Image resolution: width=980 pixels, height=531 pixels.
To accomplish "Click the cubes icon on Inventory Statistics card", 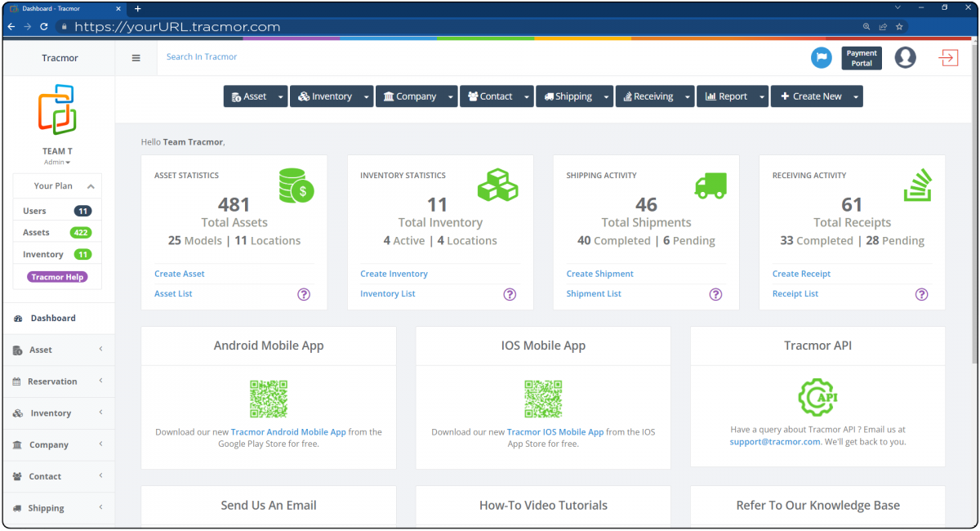I will (x=498, y=185).
